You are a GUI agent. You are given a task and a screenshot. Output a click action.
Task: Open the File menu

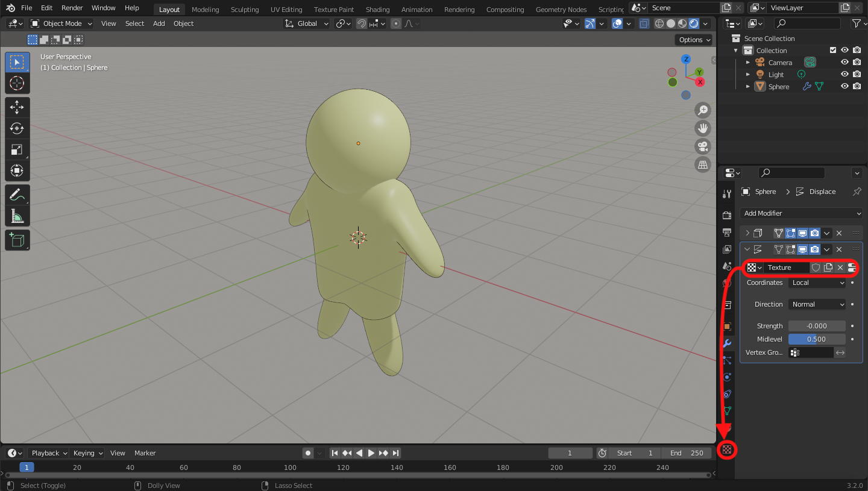pyautogui.click(x=27, y=8)
